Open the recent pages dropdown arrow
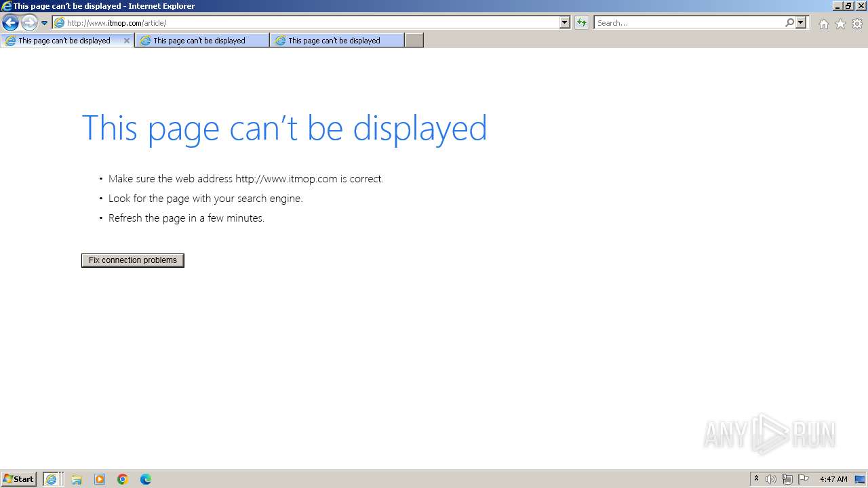Image resolution: width=868 pixels, height=488 pixels. pos(44,23)
